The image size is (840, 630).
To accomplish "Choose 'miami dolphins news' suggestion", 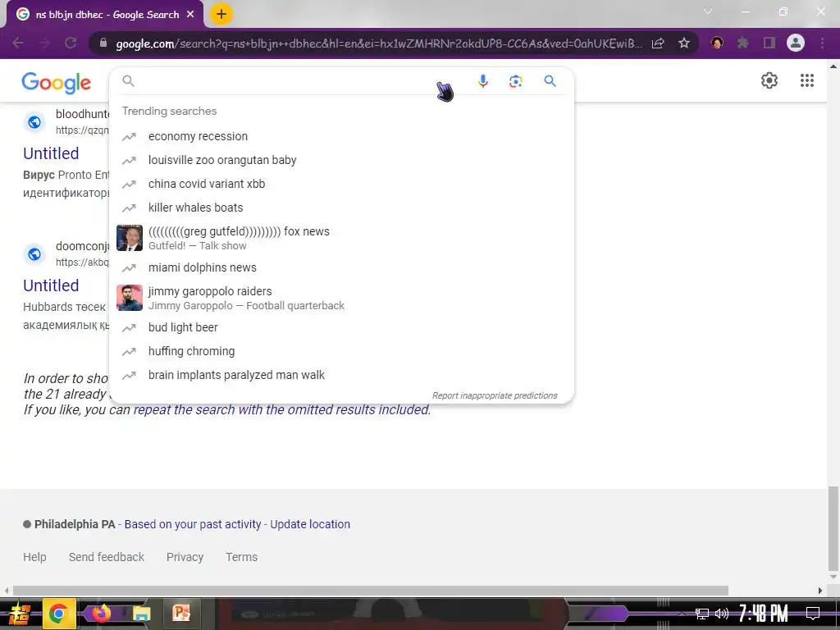I will [341, 267].
